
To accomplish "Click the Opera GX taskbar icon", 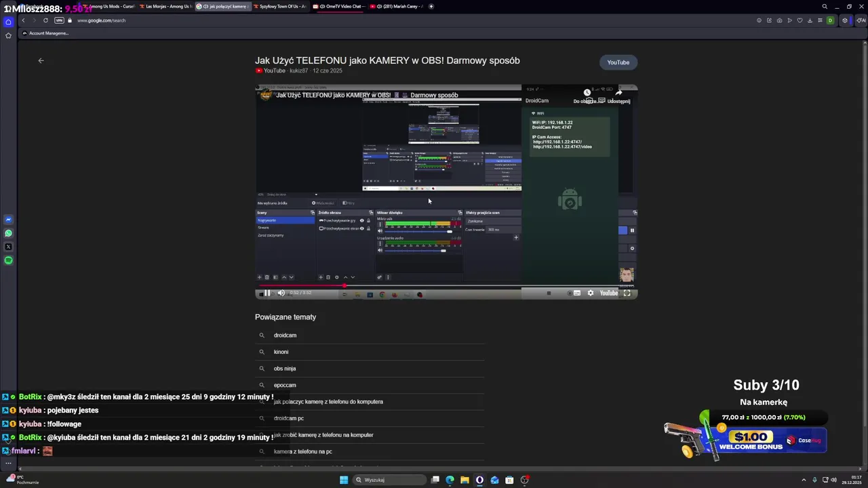I will (x=479, y=480).
